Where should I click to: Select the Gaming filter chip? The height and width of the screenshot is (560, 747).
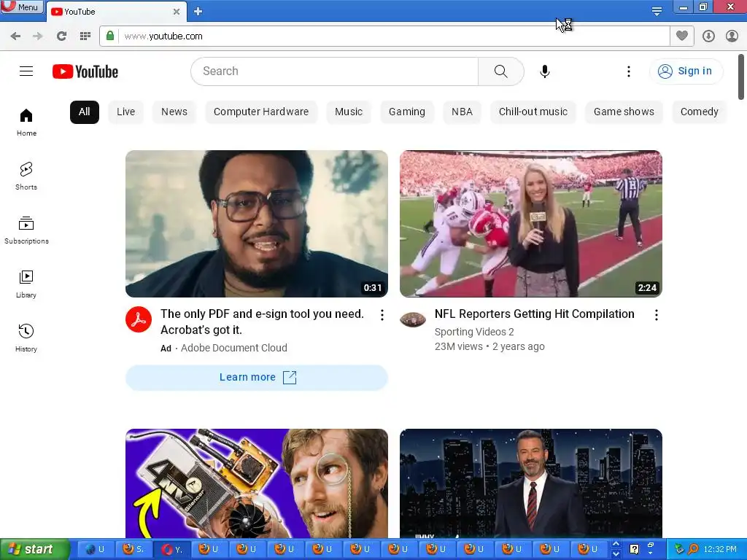coord(407,112)
